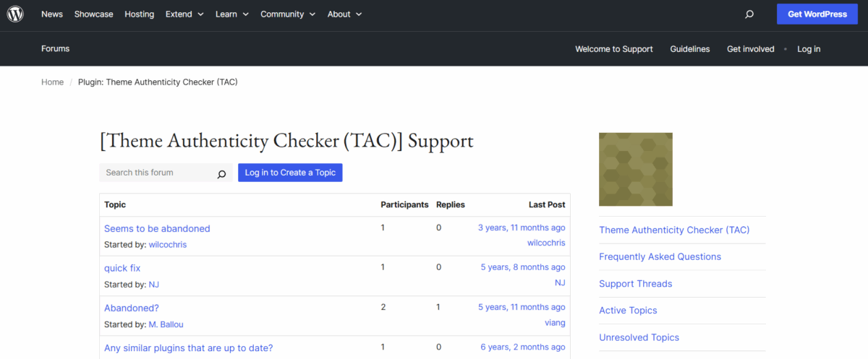Click Log in in the forum header
Viewport: 868px width, 359px height.
[809, 49]
